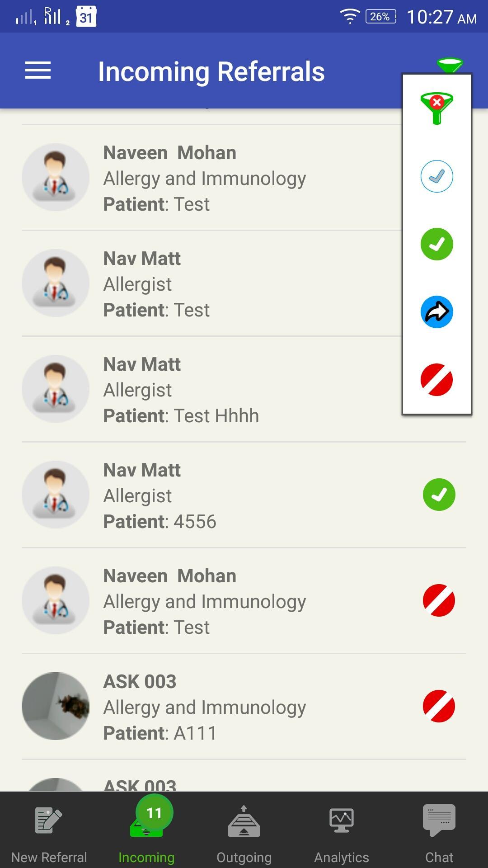Image resolution: width=488 pixels, height=868 pixels.
Task: Filter by the outlined blue checkmark status
Action: (x=436, y=176)
